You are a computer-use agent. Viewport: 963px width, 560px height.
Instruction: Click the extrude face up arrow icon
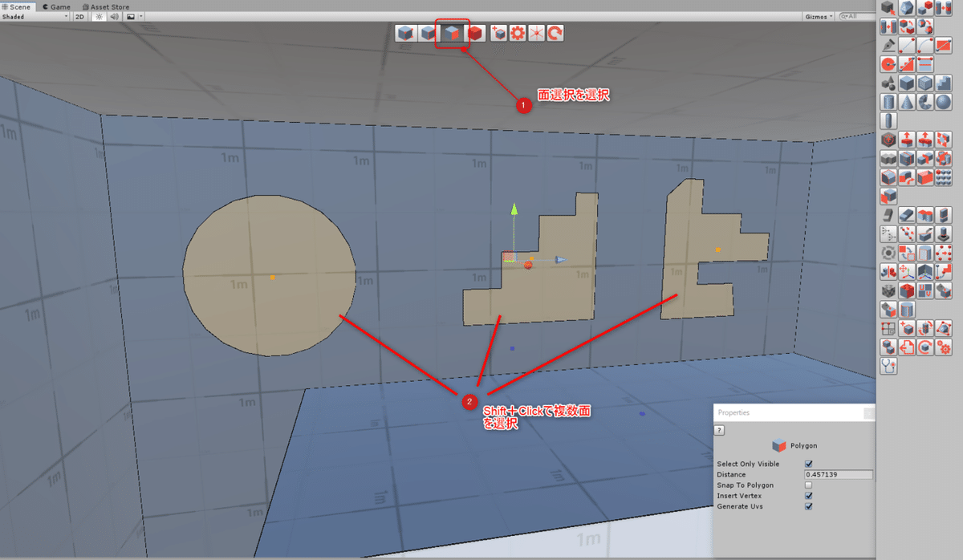[x=905, y=139]
